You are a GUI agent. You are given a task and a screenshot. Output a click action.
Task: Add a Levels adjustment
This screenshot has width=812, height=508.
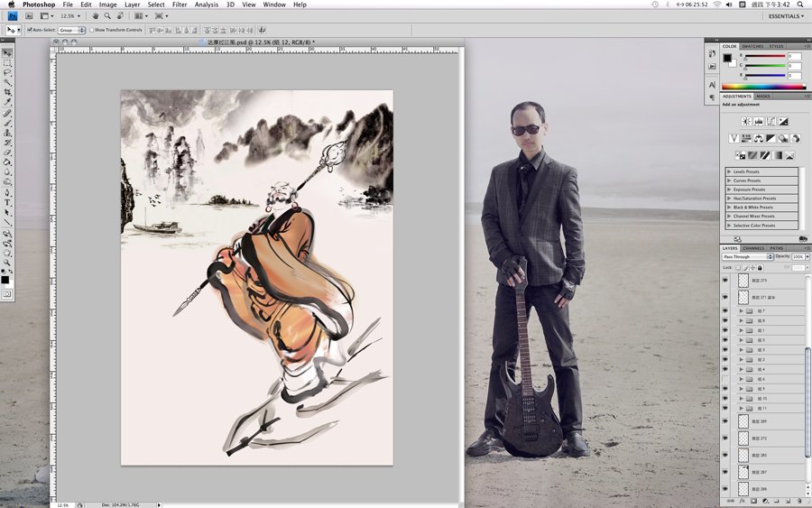[759, 121]
